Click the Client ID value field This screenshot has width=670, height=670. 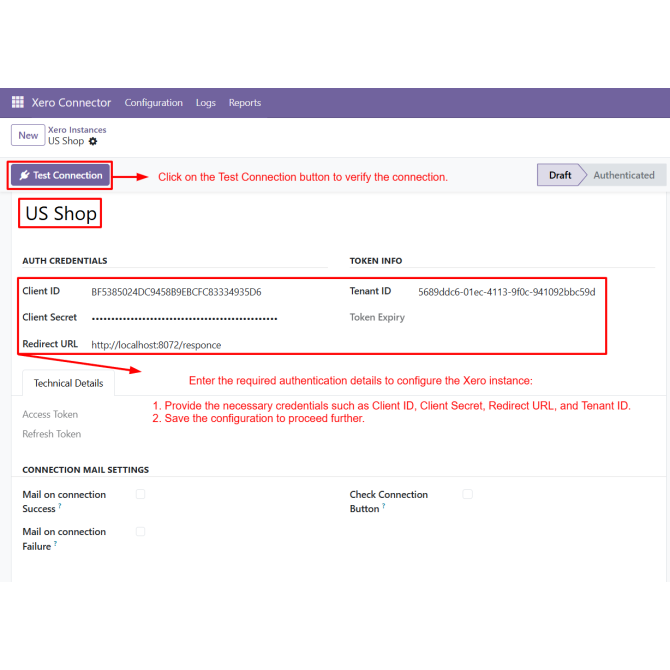[x=176, y=292]
